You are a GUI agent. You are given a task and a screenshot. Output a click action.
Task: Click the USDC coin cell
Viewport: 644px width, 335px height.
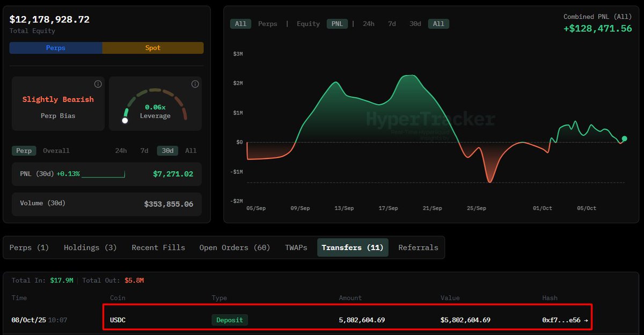(118, 320)
